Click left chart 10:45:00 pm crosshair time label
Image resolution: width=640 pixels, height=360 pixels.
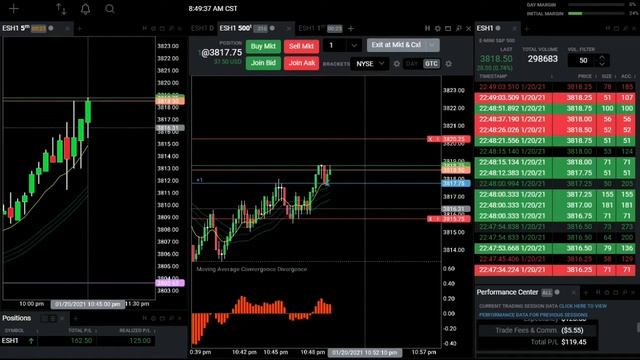[88, 304]
